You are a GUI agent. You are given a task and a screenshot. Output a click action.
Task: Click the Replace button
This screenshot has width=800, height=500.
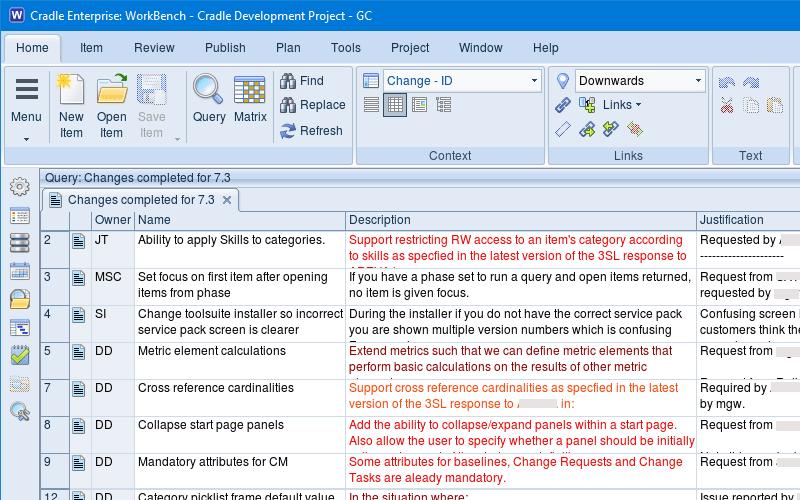pos(312,105)
